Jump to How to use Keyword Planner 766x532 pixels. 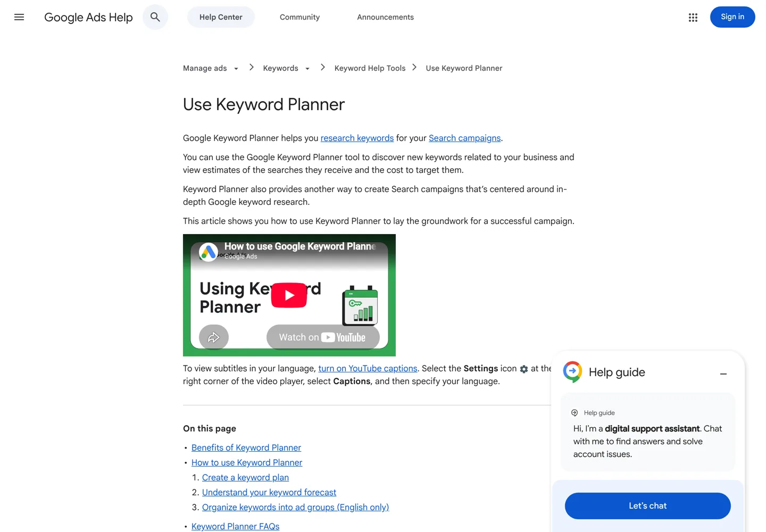point(247,463)
